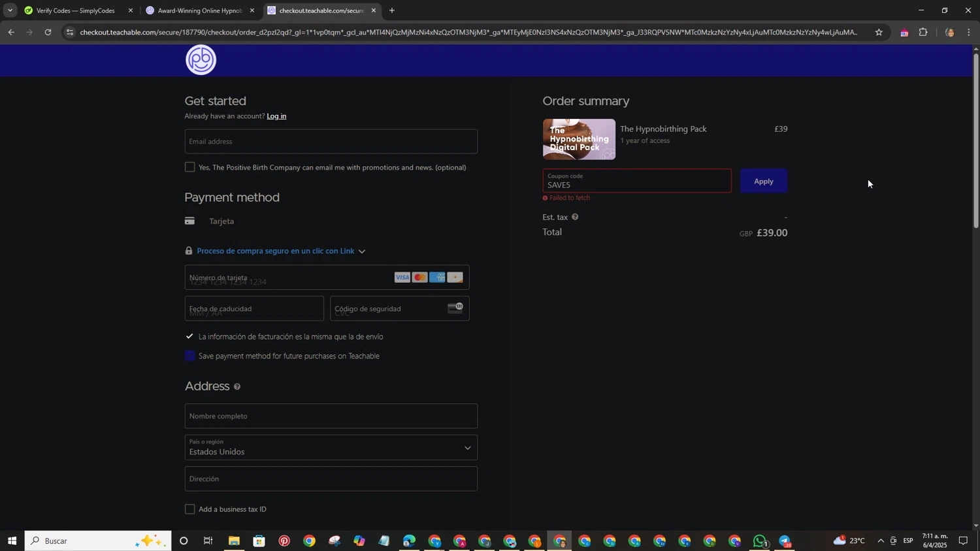Open Telegram from the taskbar
The image size is (980, 551).
tap(785, 541)
